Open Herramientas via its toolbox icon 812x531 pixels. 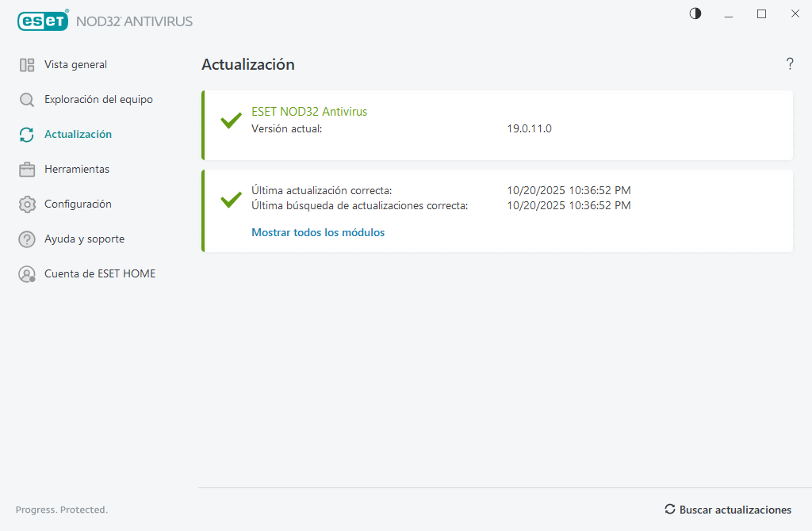[26, 169]
